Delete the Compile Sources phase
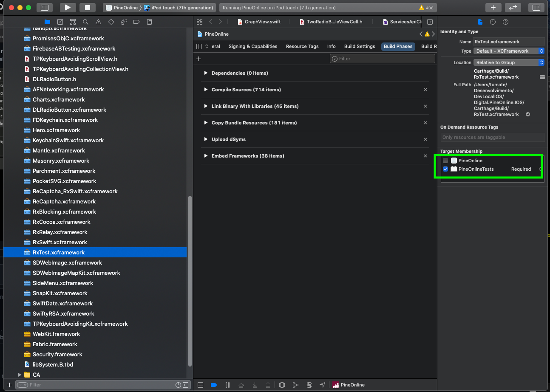Image resolution: width=550 pixels, height=392 pixels. point(425,90)
